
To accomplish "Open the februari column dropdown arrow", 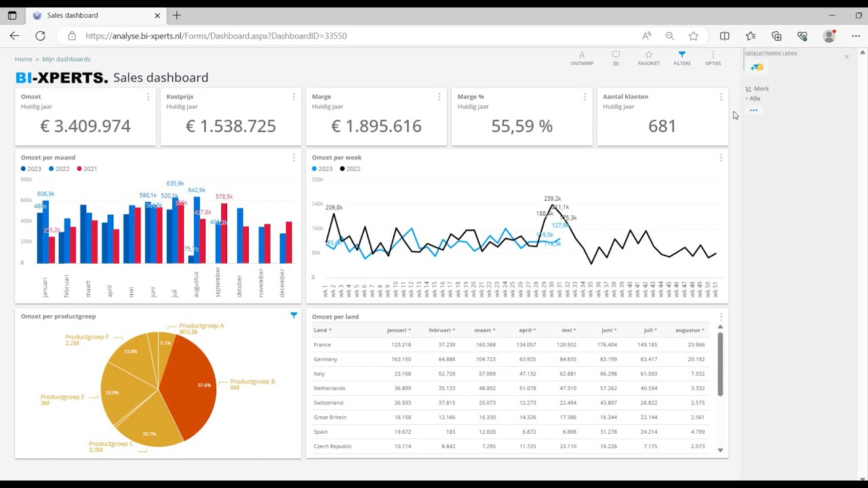I will [x=453, y=330].
